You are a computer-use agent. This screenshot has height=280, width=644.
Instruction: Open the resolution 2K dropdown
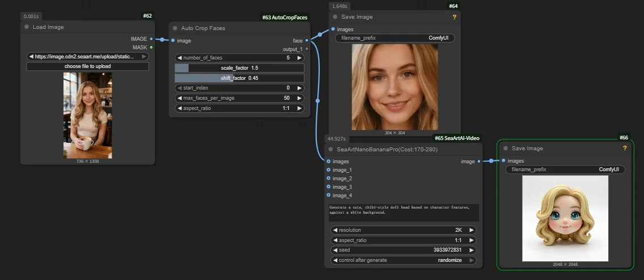pyautogui.click(x=403, y=230)
